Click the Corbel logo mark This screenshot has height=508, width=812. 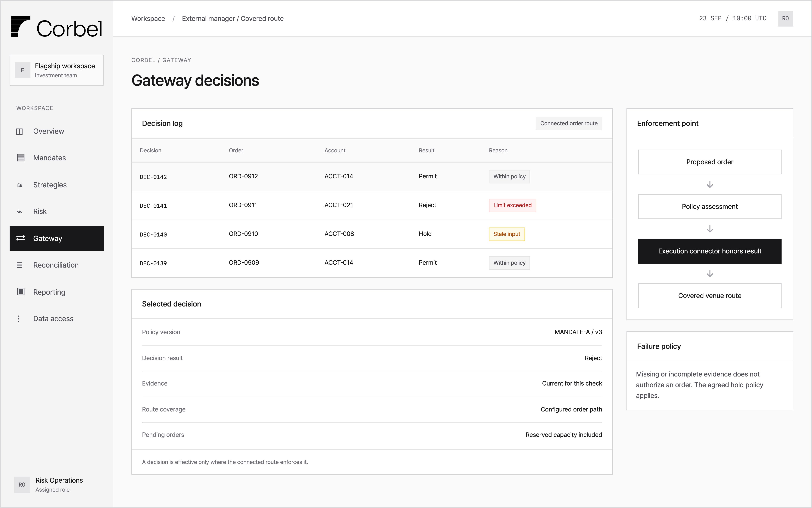[x=20, y=27]
